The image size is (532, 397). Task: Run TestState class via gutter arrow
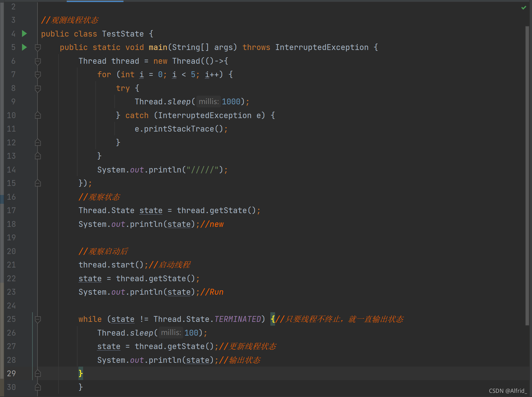pos(25,34)
